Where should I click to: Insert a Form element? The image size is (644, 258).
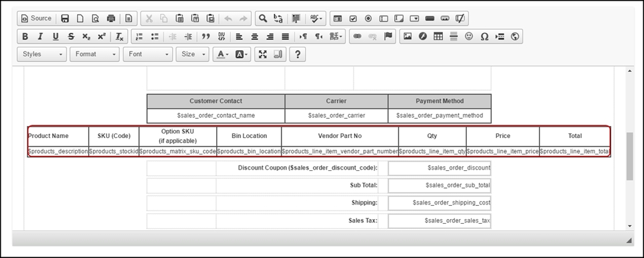click(337, 18)
